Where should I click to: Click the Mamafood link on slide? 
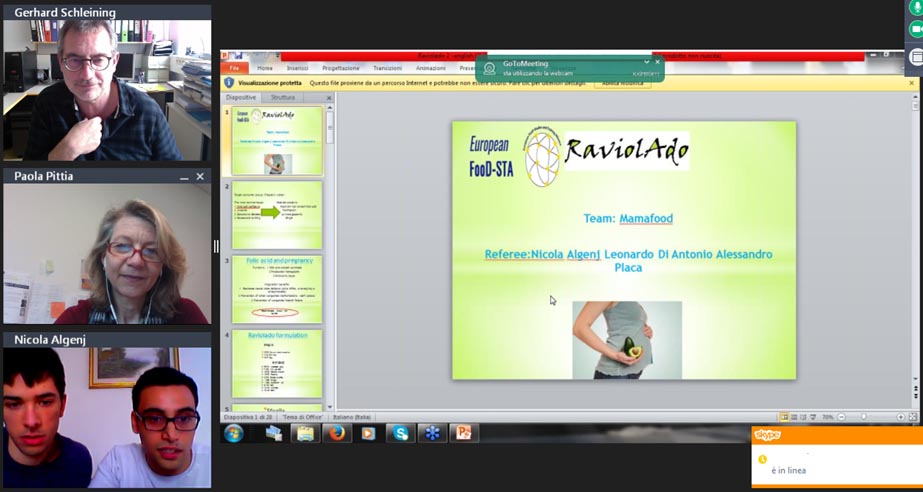[x=646, y=218]
